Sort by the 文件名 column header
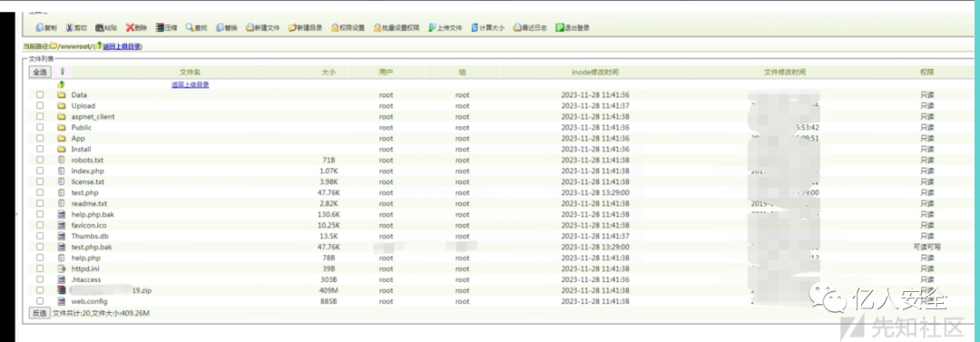Screen dimensions: 980x342 (x=190, y=73)
